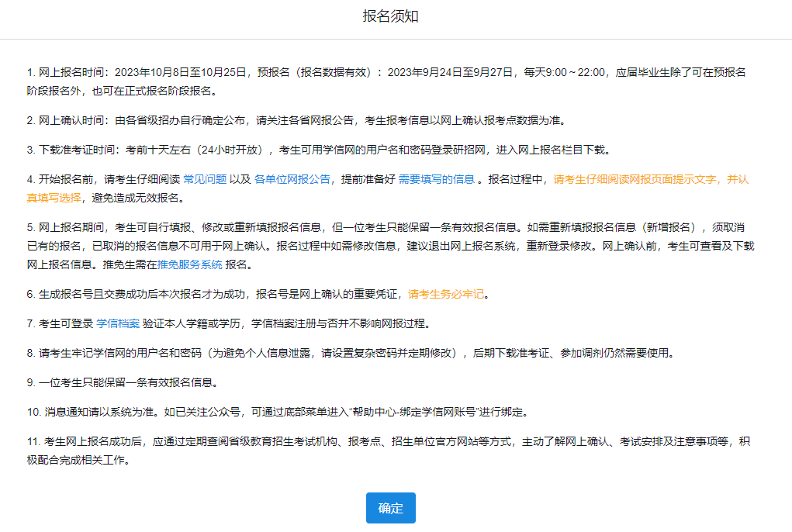Click the 报名须知 page title

click(x=391, y=16)
